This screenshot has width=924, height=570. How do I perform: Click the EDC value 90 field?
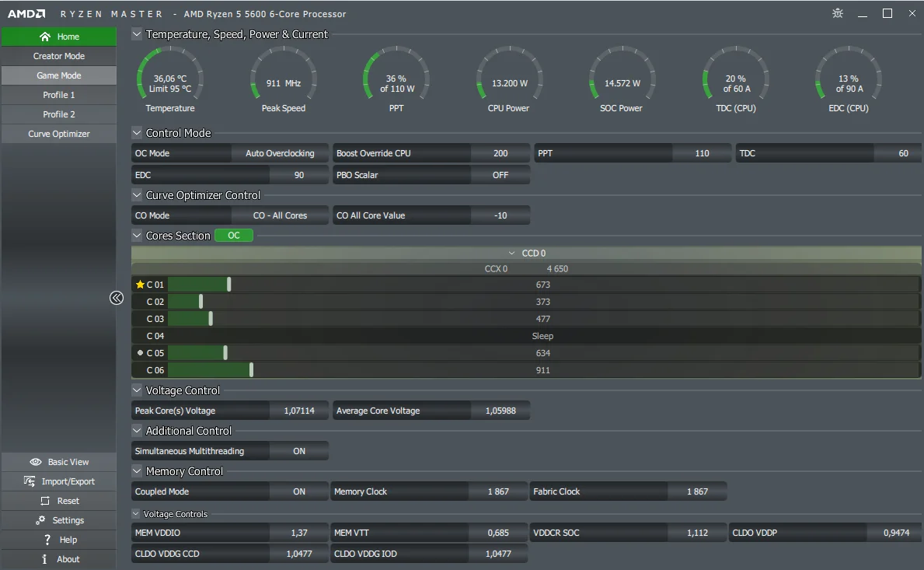[298, 175]
